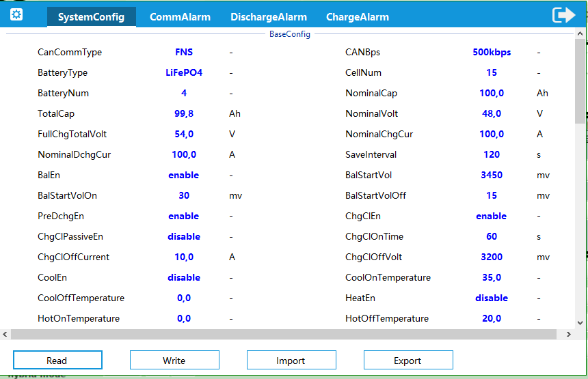Click the Import button
588x379 pixels.
[291, 361]
